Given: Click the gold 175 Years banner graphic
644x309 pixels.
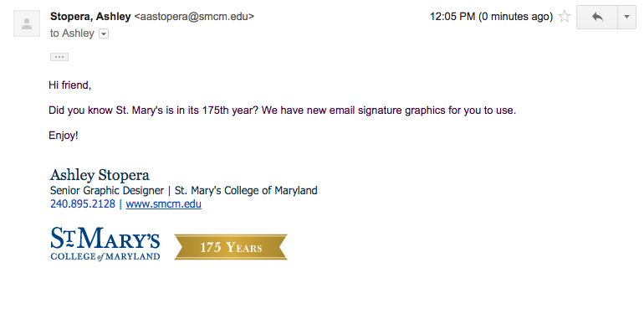Looking at the screenshot, I should click(231, 247).
